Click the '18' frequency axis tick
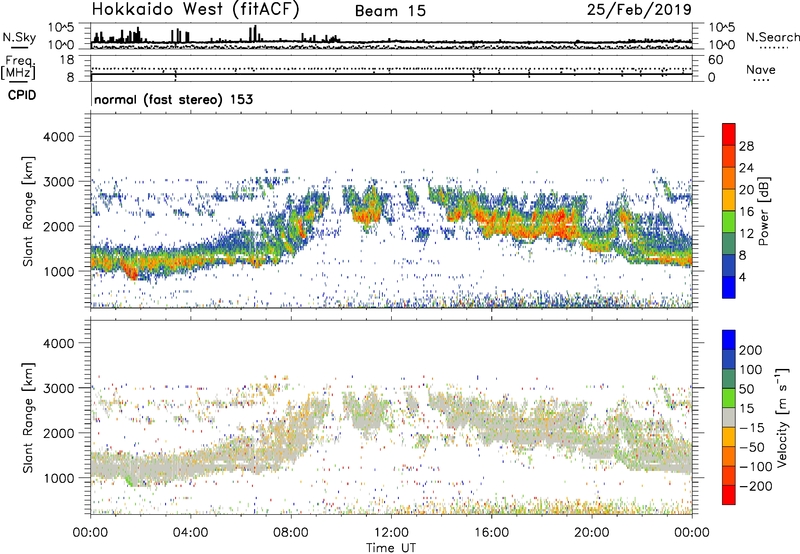 pos(67,60)
